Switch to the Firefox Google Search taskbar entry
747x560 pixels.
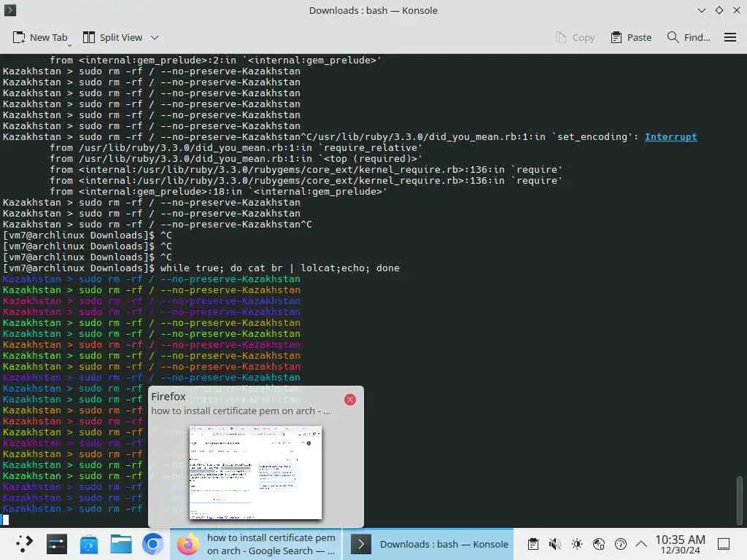pyautogui.click(x=256, y=544)
